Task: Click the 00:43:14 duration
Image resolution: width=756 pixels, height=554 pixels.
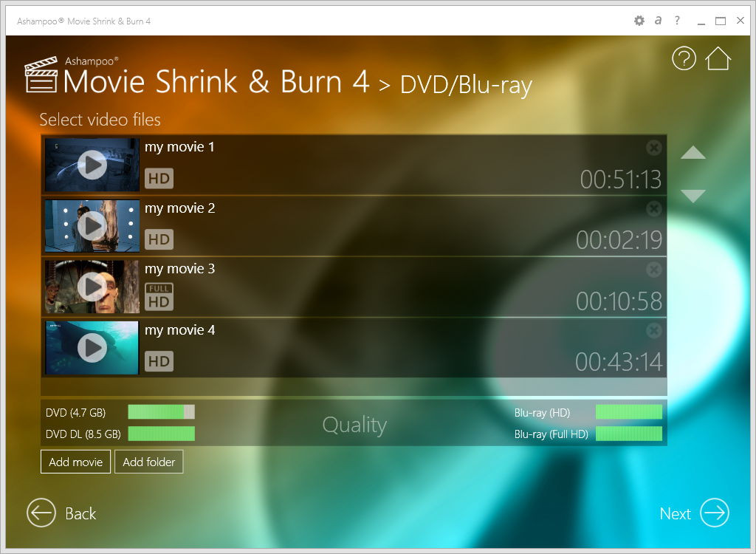Action: [x=619, y=362]
